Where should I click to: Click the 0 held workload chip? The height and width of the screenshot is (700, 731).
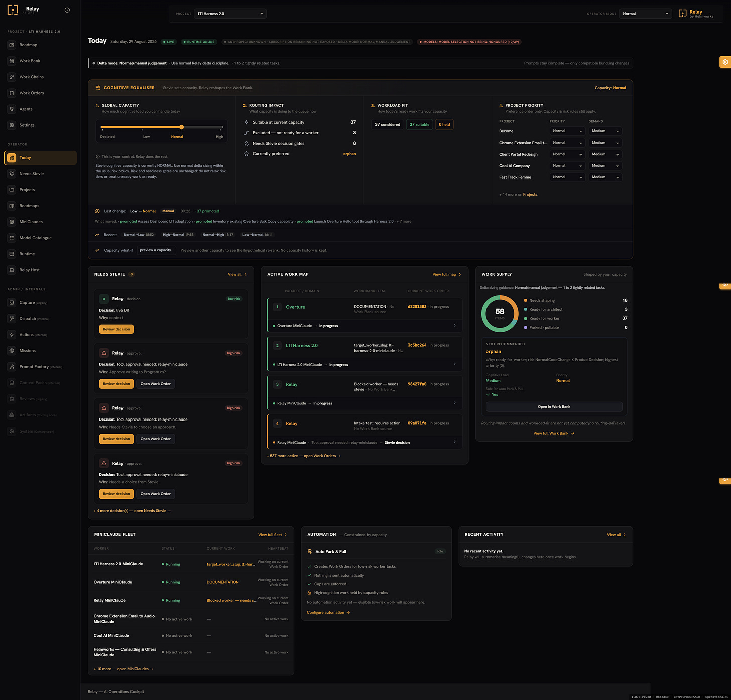click(x=444, y=124)
